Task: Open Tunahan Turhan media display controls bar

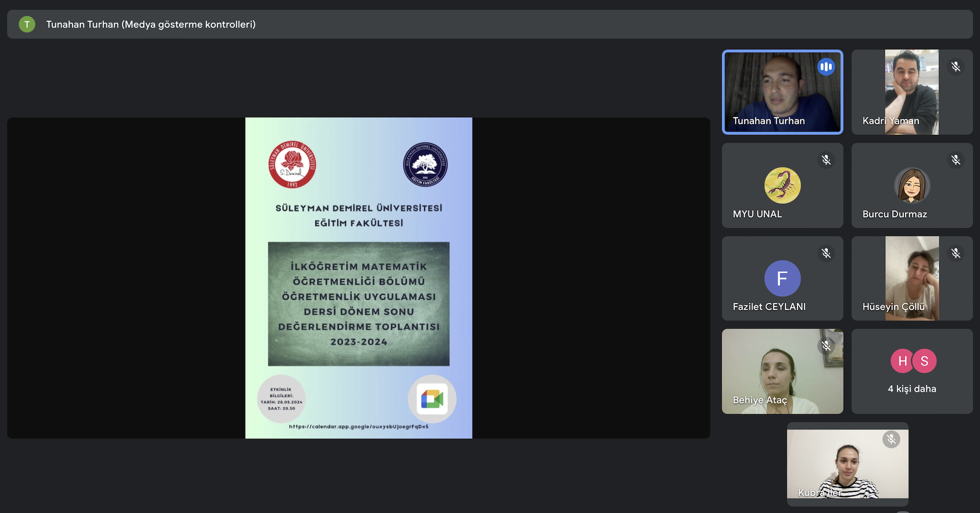Action: [150, 24]
